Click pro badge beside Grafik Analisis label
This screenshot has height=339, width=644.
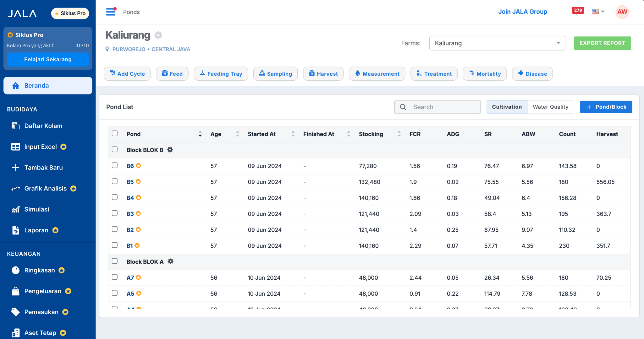[73, 189]
